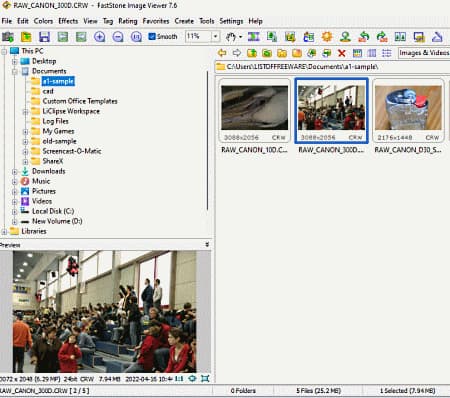
Task: Open the Images & Videos filter dropdown
Action: (x=424, y=53)
